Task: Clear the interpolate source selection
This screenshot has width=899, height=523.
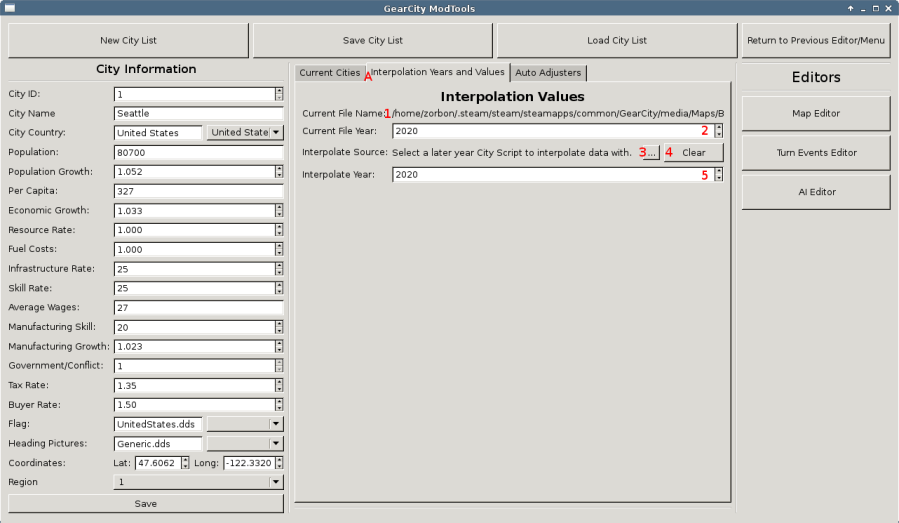Action: coord(693,153)
